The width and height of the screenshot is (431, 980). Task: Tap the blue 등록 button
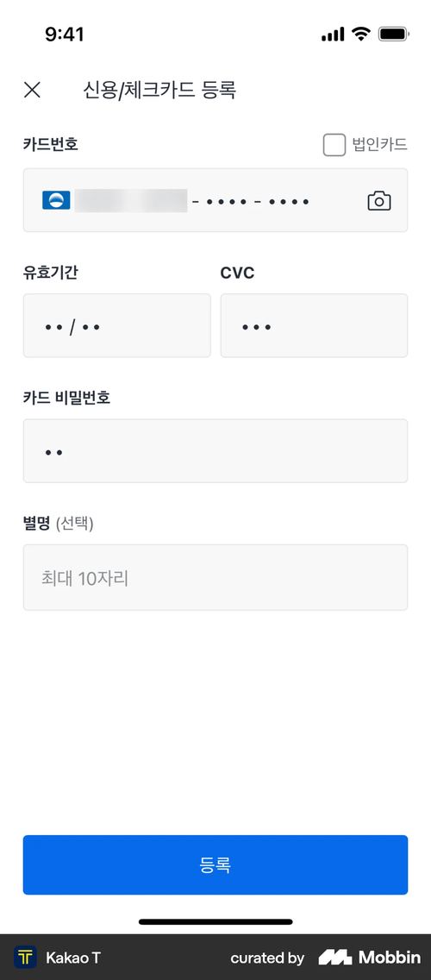[x=215, y=865]
